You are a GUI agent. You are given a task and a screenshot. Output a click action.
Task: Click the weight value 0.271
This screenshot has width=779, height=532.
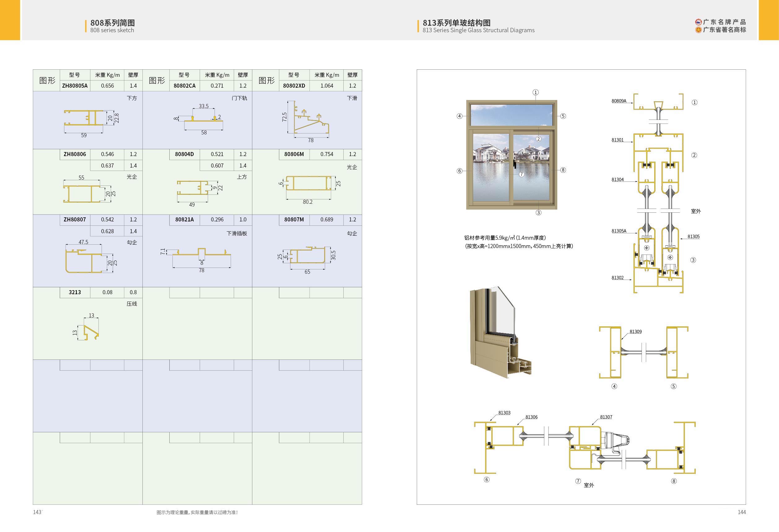pos(217,86)
